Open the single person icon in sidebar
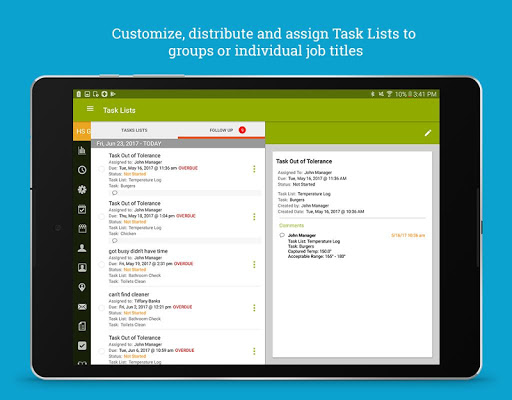The image size is (512, 400). [x=82, y=248]
